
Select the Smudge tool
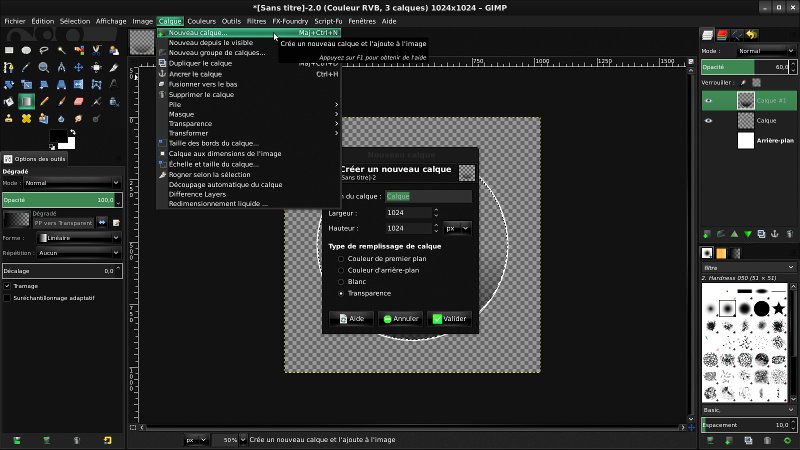79,118
